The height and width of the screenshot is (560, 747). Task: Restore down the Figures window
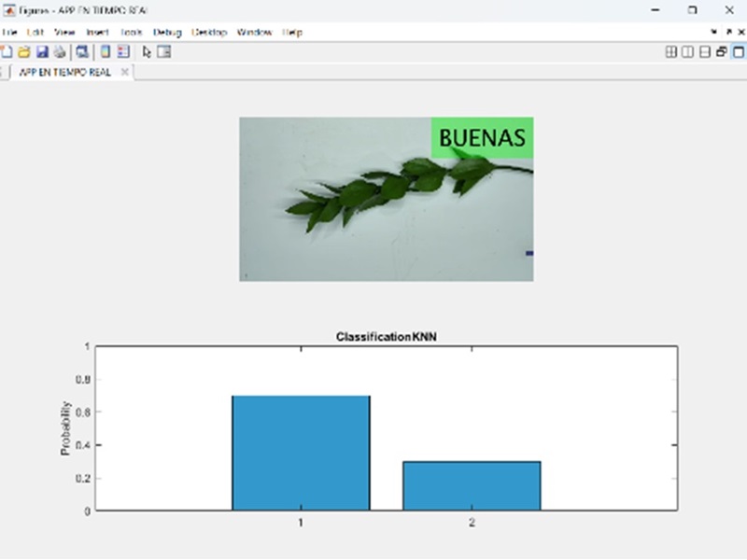(692, 10)
